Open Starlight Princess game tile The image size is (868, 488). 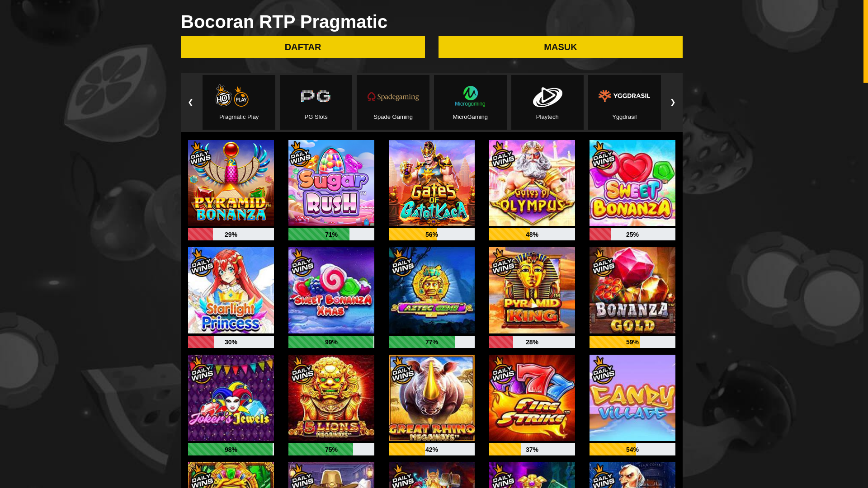coord(231,290)
